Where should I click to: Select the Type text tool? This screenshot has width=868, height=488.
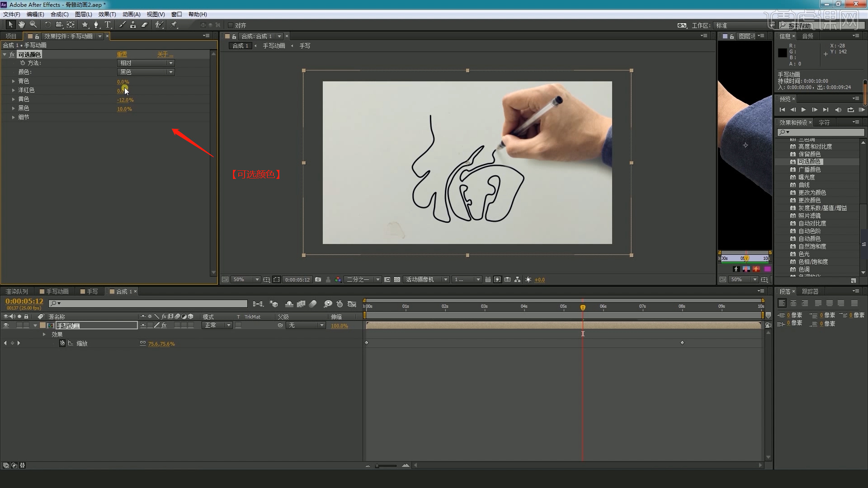(x=108, y=25)
